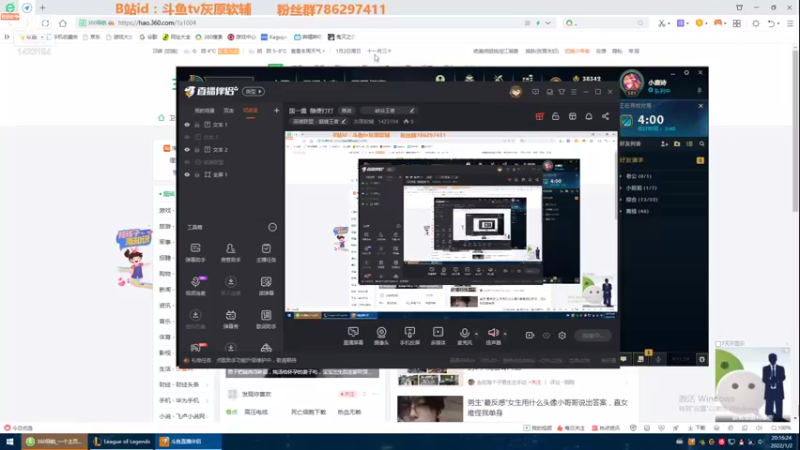Add a 直播屏幕 screen capture source

(353, 336)
